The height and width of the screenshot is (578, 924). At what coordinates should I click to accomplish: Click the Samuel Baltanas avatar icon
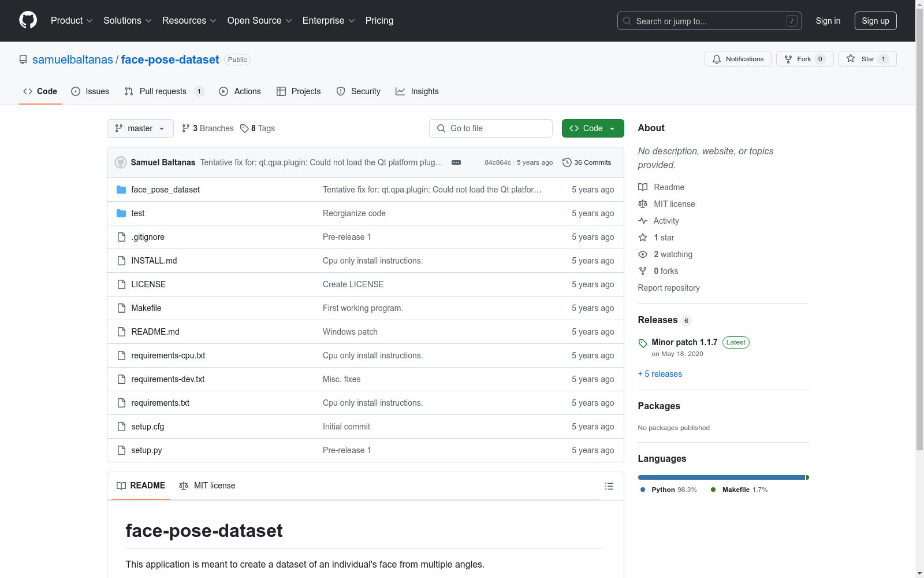pyautogui.click(x=121, y=162)
